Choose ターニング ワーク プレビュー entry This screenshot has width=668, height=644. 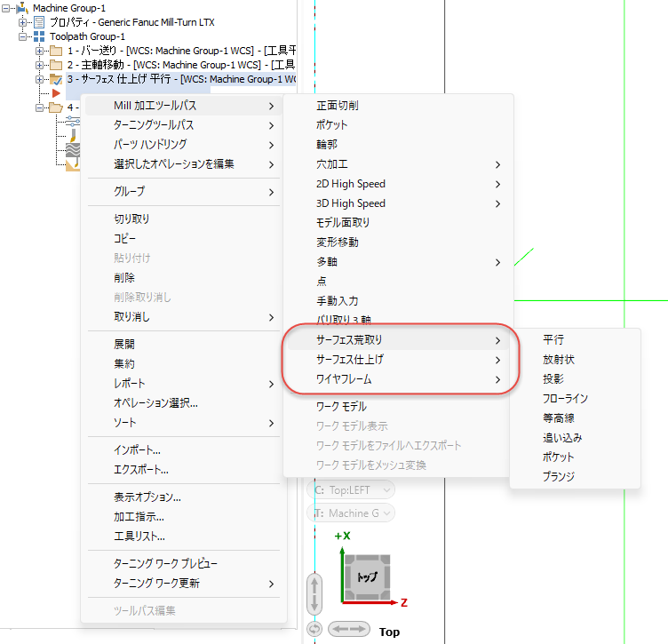pyautogui.click(x=184, y=564)
